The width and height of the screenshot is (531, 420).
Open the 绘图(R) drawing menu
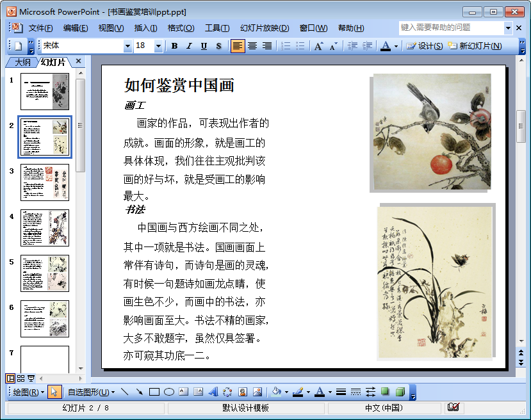tap(28, 392)
